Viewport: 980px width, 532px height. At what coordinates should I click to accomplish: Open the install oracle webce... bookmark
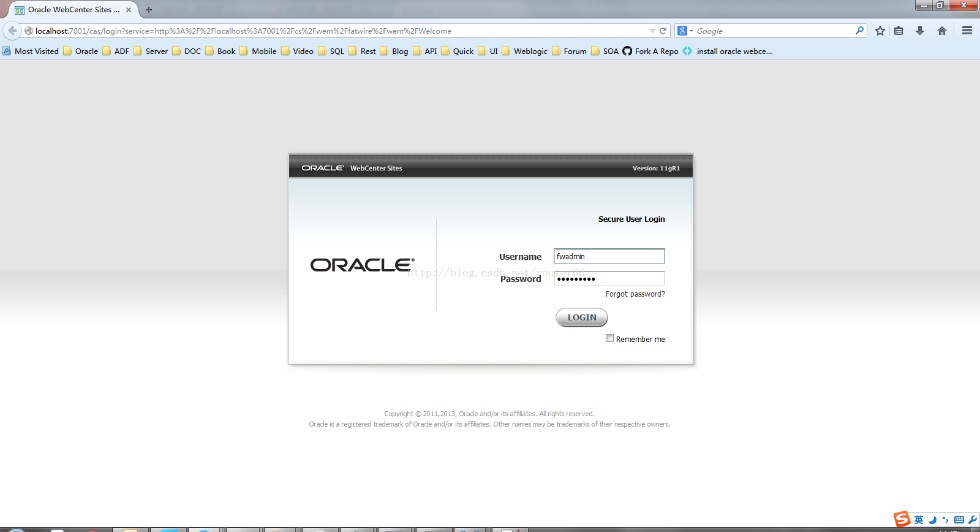coord(727,51)
